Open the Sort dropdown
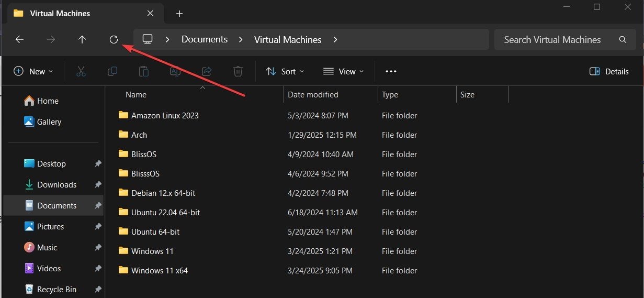 tap(285, 72)
